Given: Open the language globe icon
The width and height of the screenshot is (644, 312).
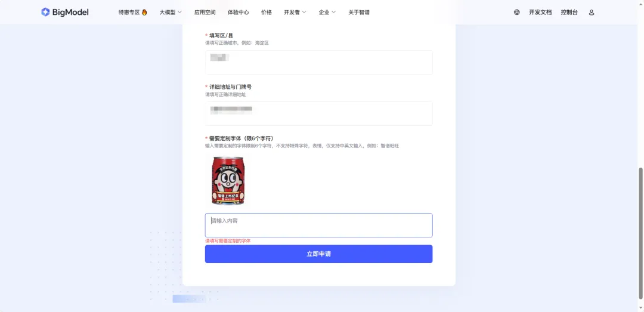Looking at the screenshot, I should coord(516,13).
